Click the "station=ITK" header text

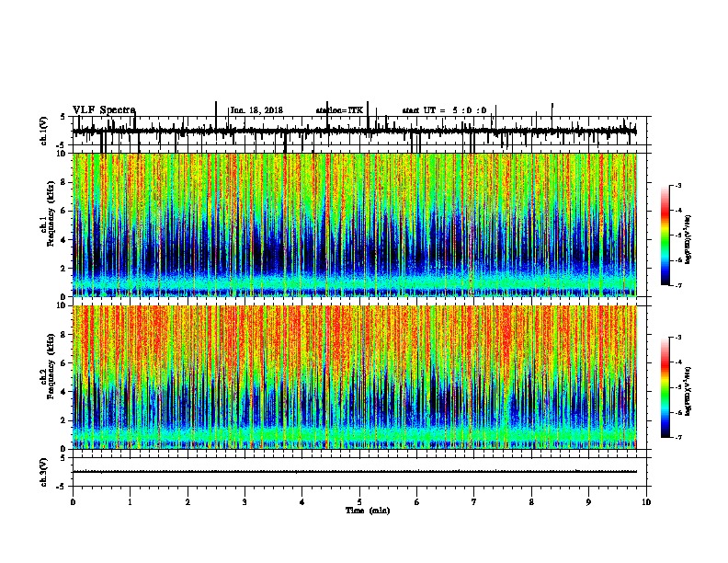click(339, 110)
